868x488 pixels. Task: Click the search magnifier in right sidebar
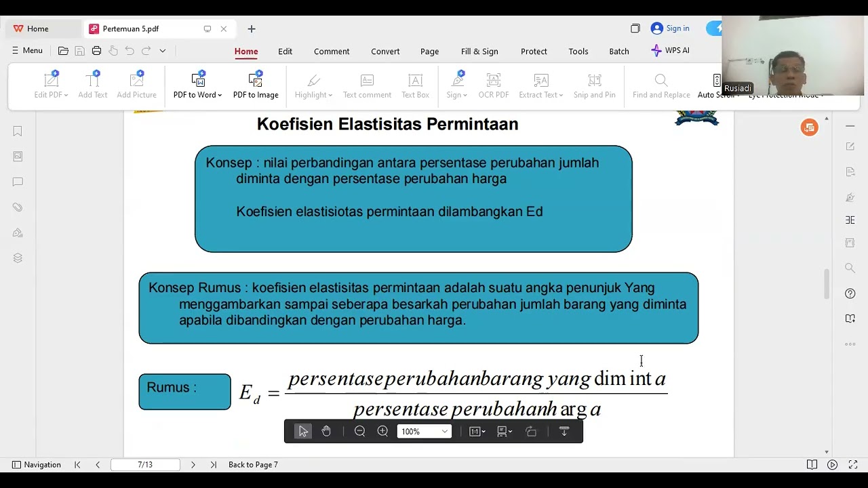point(850,268)
